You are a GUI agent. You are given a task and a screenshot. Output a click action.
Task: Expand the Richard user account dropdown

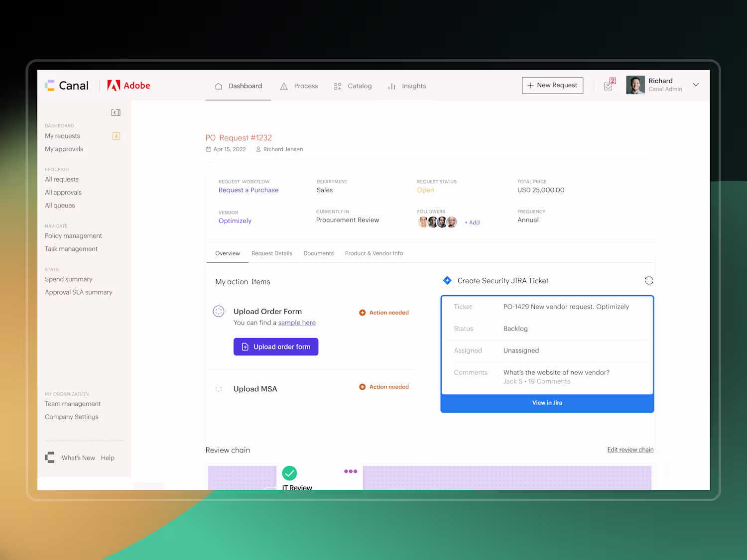pyautogui.click(x=696, y=85)
